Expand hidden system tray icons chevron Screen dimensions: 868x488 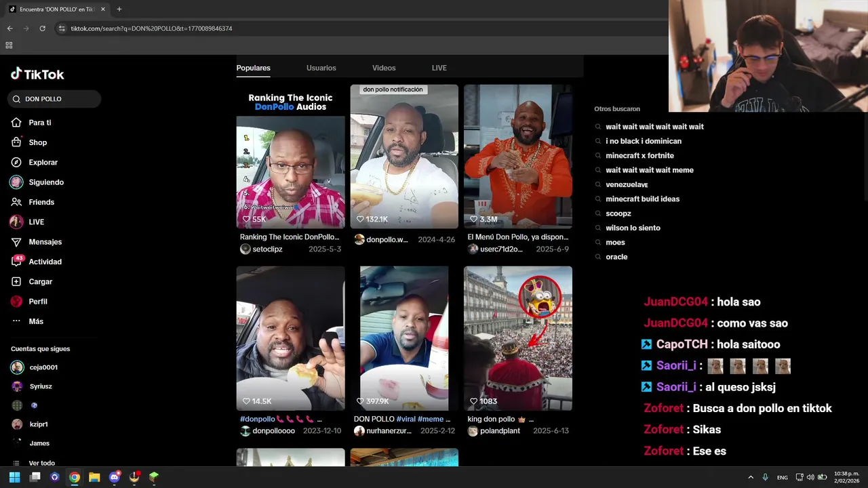click(x=751, y=477)
